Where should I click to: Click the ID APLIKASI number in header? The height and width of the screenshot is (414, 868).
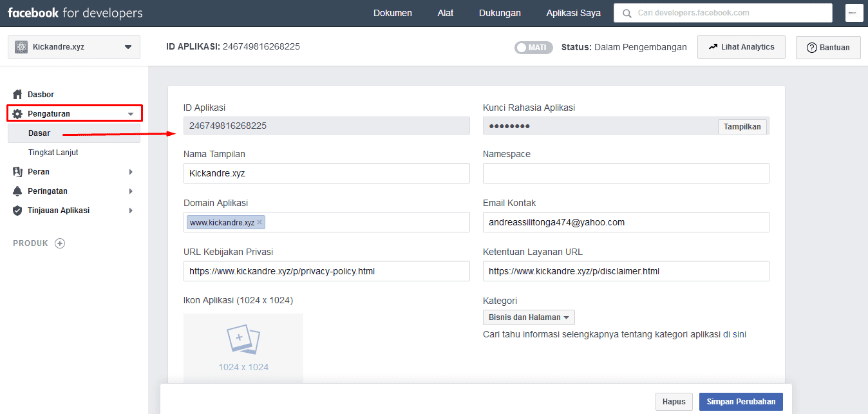[261, 46]
